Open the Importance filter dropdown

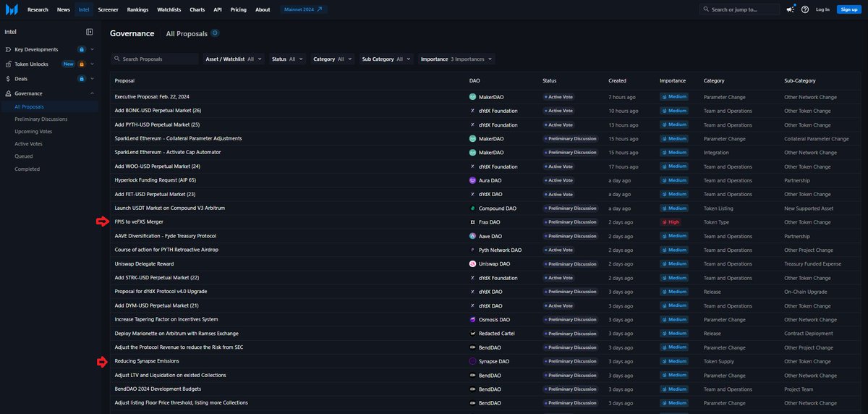click(x=456, y=59)
